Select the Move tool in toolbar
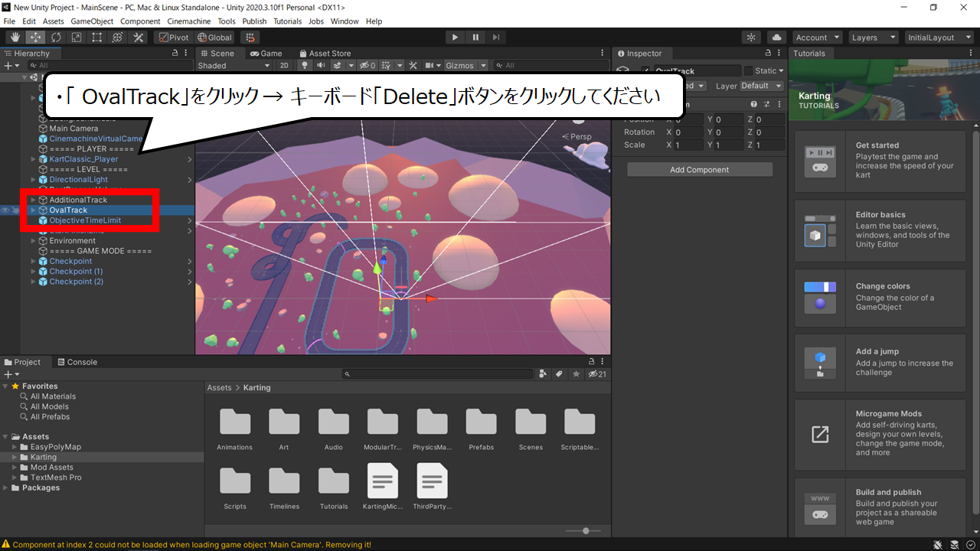The height and width of the screenshot is (551, 980). (x=35, y=37)
